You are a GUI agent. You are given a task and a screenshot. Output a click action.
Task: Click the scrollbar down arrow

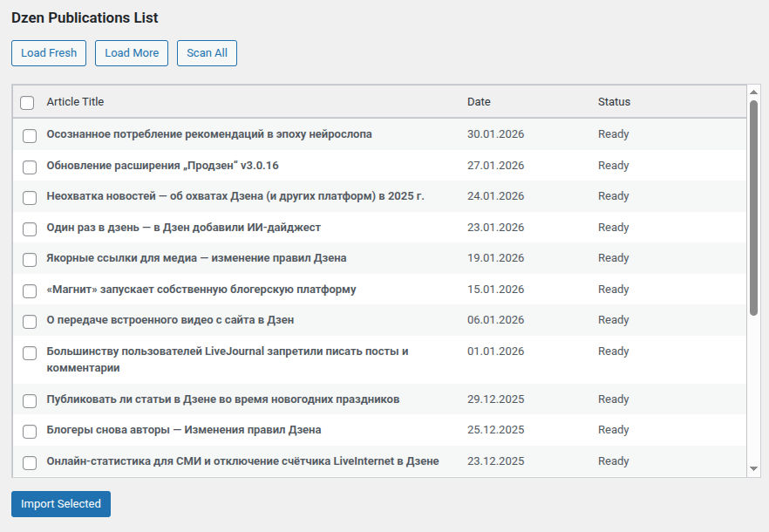pos(754,469)
